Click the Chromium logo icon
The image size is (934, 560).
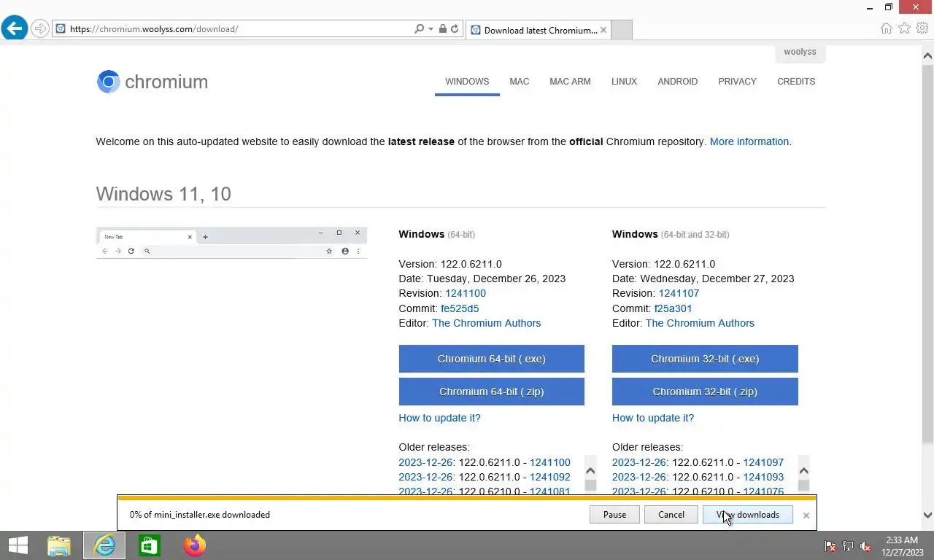(x=108, y=82)
